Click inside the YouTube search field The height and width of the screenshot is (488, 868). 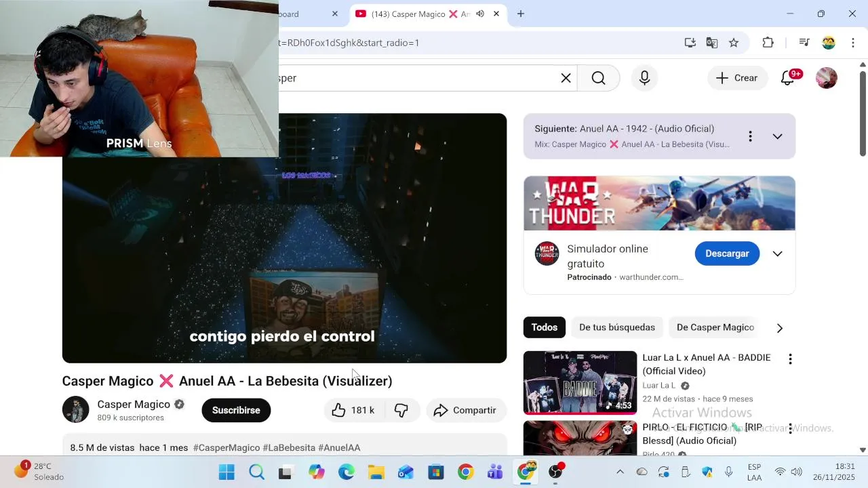tap(417, 78)
